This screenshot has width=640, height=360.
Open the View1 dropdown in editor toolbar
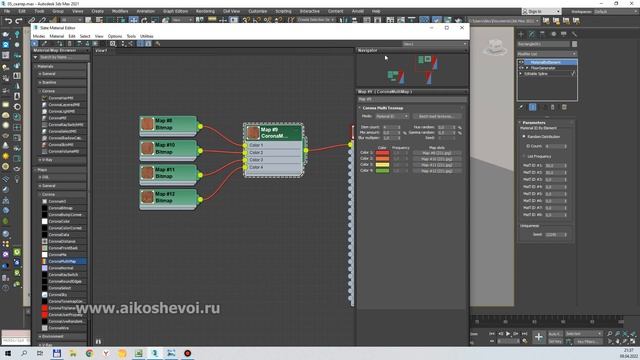[x=435, y=44]
